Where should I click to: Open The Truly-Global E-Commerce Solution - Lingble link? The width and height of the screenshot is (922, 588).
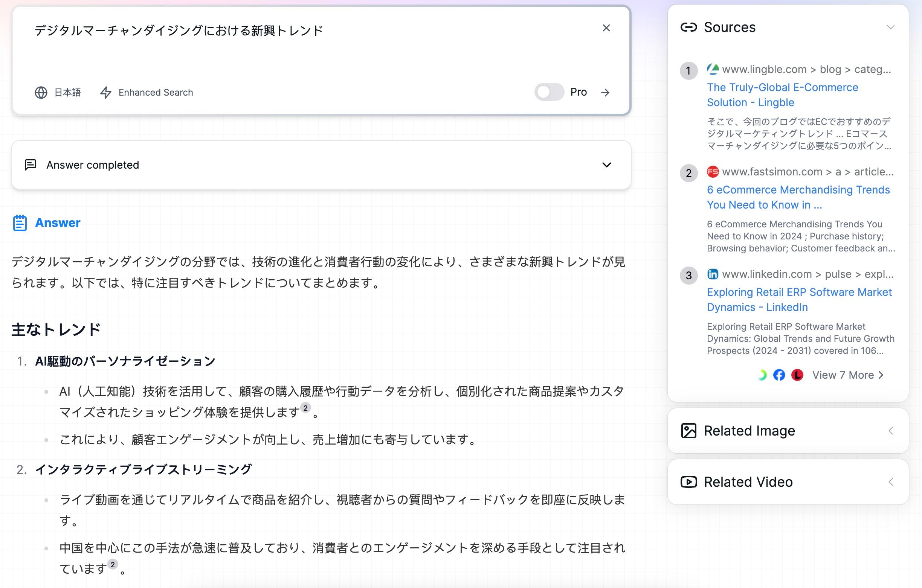pos(782,95)
